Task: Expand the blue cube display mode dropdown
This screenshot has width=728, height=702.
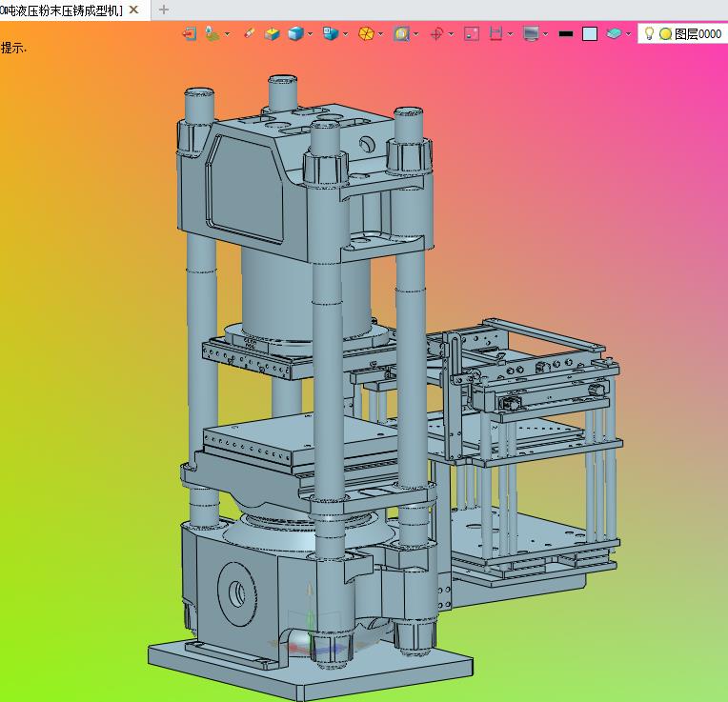Action: click(310, 34)
